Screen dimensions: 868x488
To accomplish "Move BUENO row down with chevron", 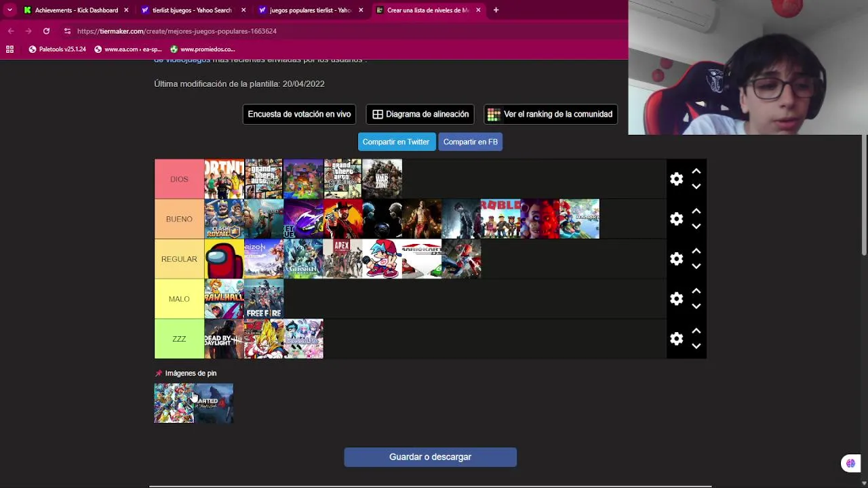I will click(x=696, y=226).
